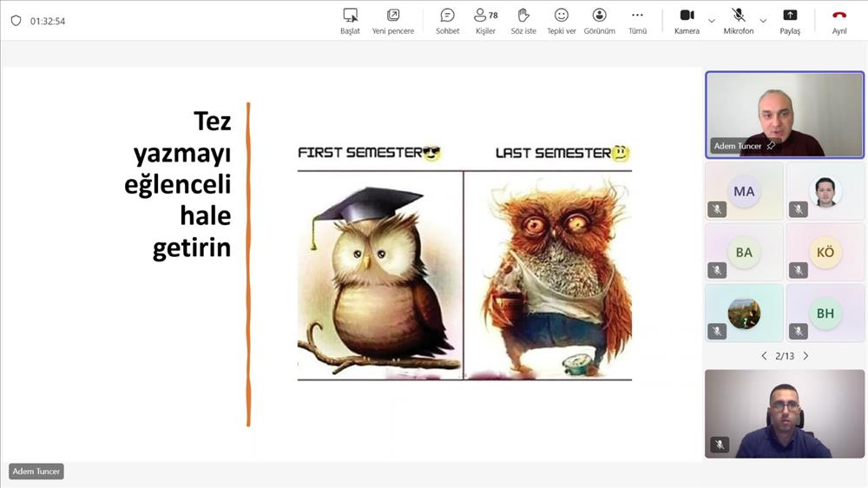This screenshot has height=488, width=868.
Task: Leave the meeting with Ayrıl
Action: [x=838, y=21]
